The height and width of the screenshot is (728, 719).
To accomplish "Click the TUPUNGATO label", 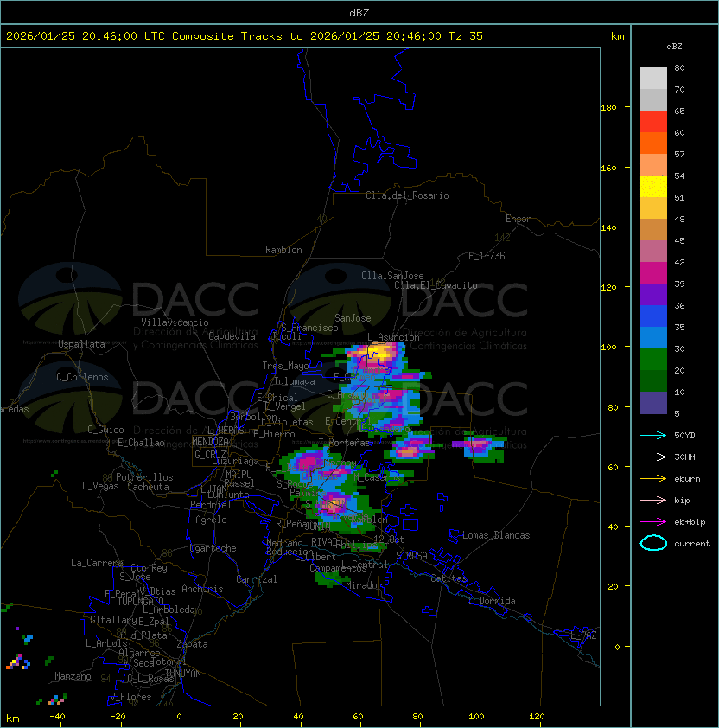I will [140, 601].
